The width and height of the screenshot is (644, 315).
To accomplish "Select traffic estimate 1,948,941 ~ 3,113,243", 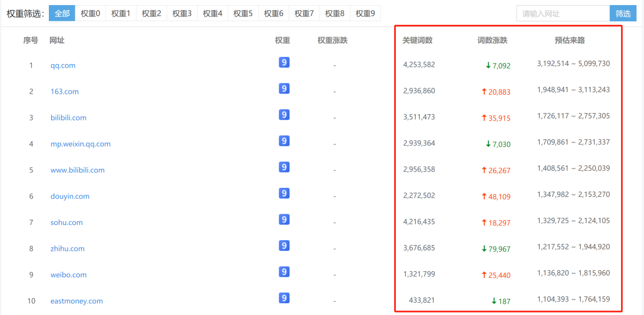I will 573,90.
